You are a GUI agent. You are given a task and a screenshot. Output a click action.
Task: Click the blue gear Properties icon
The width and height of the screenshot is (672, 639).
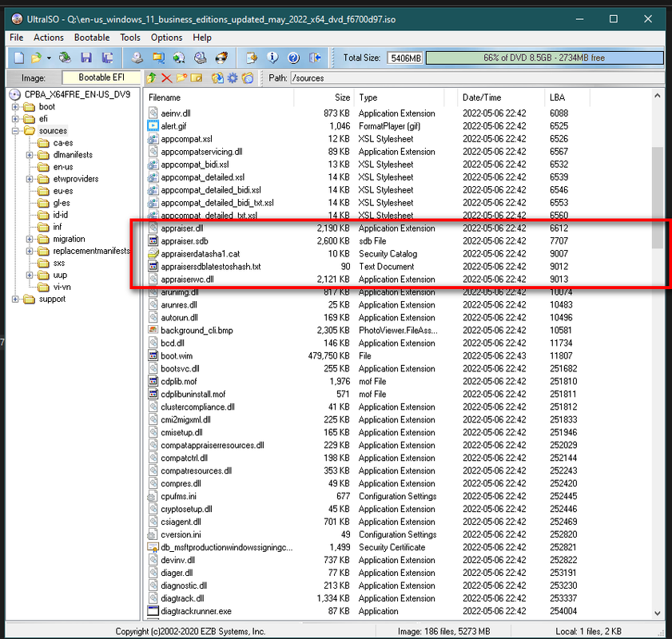(233, 78)
